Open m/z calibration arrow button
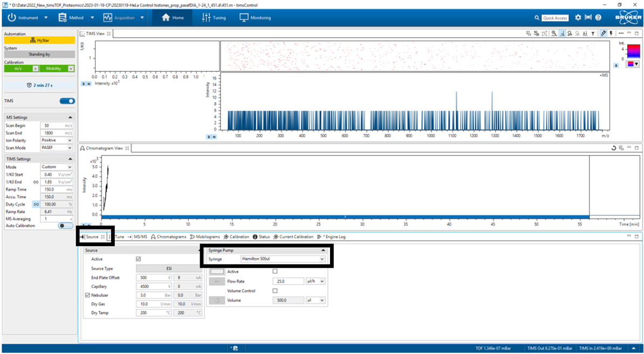Screen dimensions: 644x354 pos(36,69)
